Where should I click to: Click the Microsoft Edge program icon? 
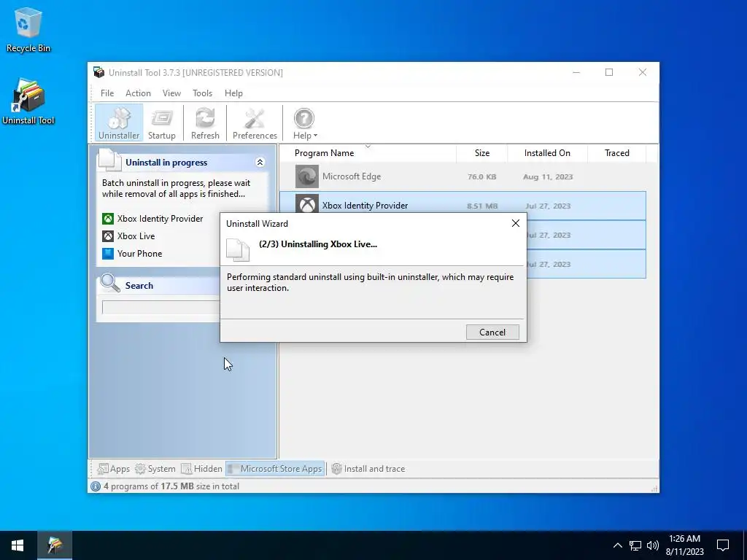[307, 176]
